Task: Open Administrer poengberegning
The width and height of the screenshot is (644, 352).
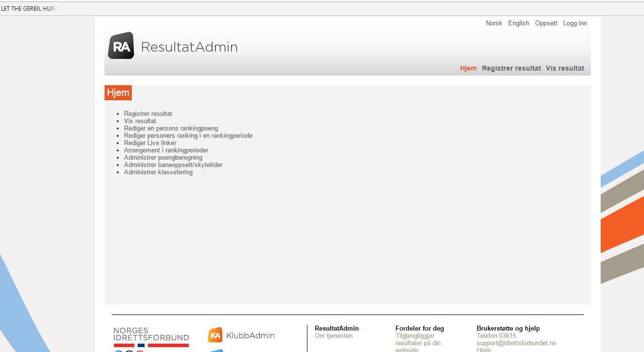Action: [x=163, y=157]
